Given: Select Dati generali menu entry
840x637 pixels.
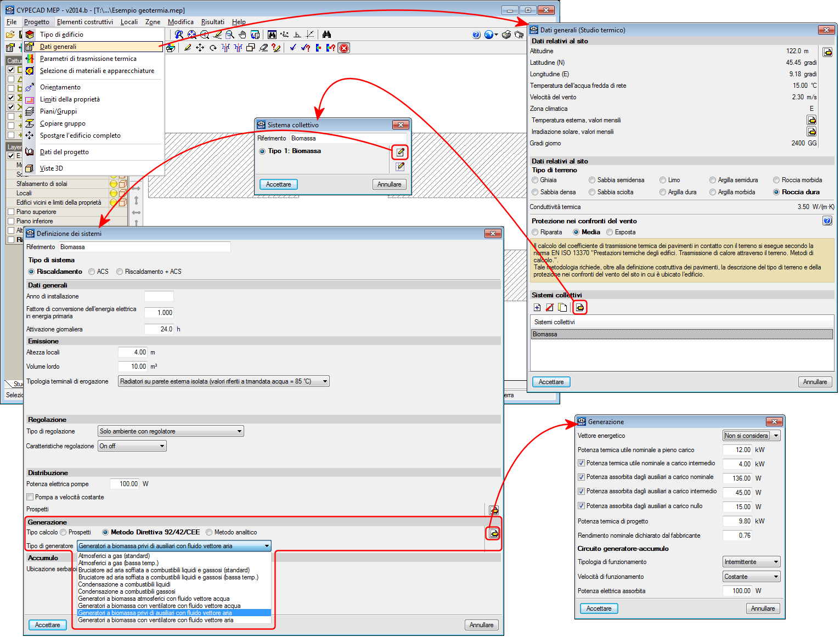Looking at the screenshot, I should [x=93, y=47].
